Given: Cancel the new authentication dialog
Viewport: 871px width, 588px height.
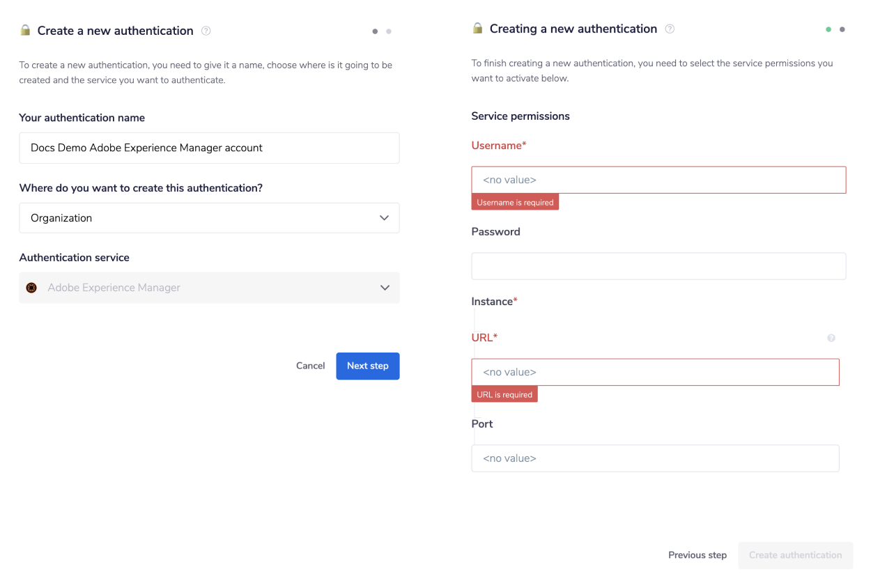Looking at the screenshot, I should 310,366.
